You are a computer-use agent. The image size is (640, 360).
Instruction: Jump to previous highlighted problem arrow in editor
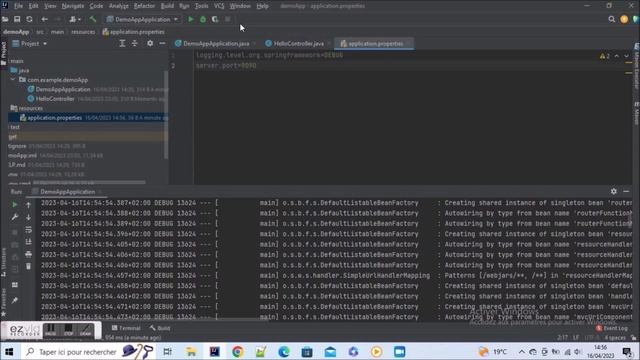(x=617, y=56)
